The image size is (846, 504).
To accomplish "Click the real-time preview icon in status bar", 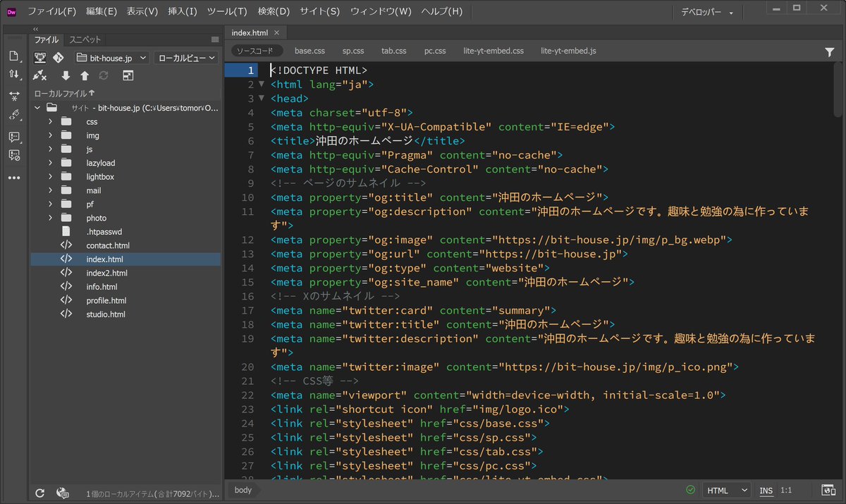I will click(828, 490).
